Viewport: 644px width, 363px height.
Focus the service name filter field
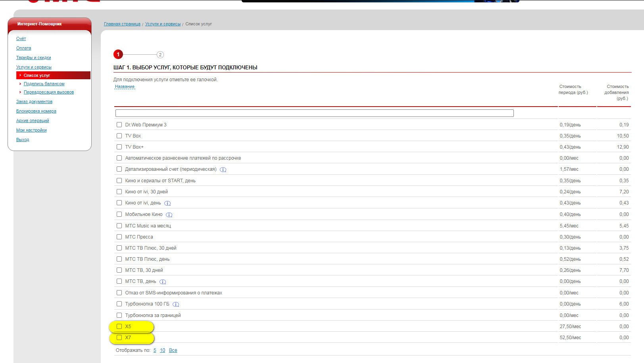coord(315,113)
